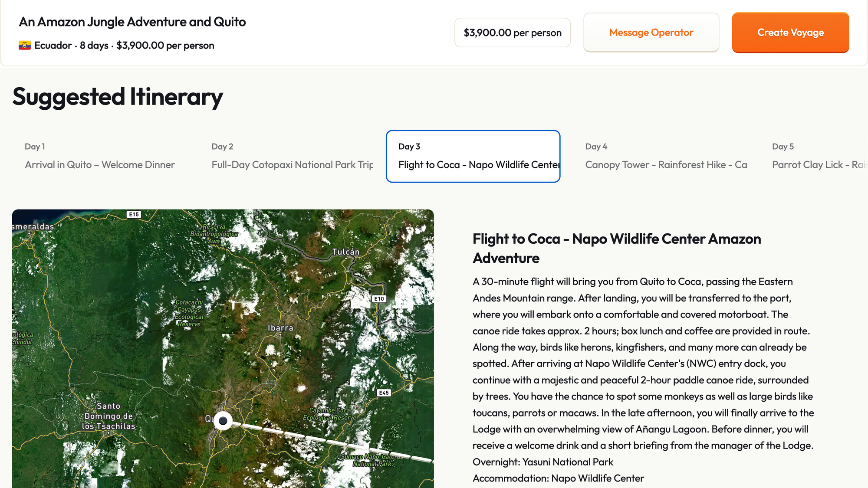Click Santo Domingo de los Tsachilas label
The image size is (868, 488).
tap(108, 416)
